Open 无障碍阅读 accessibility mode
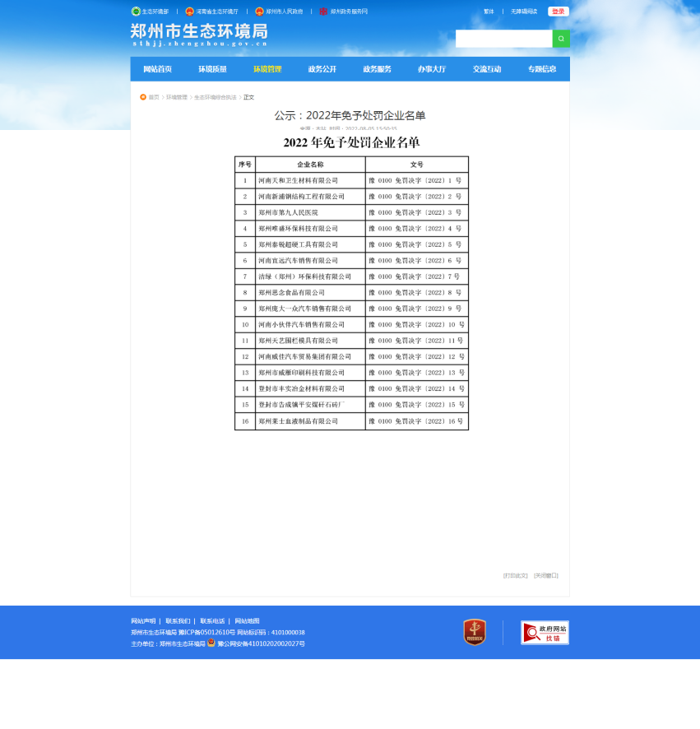The image size is (700, 729). (x=524, y=12)
